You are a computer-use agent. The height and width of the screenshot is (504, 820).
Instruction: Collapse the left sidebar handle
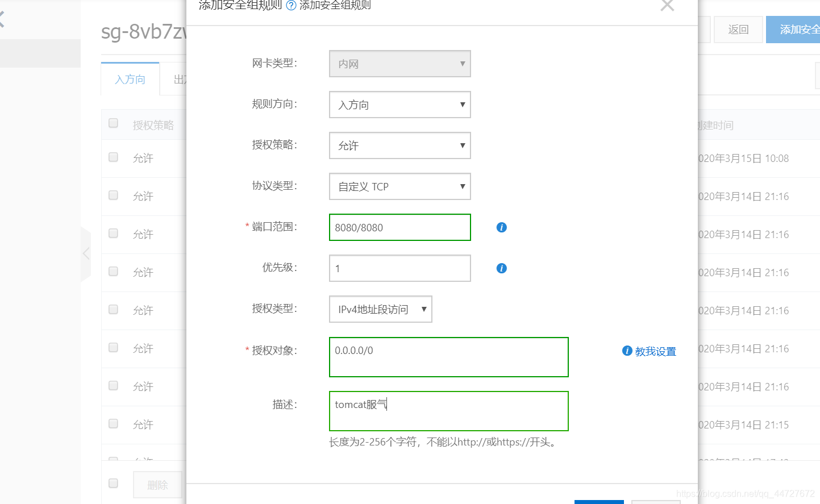coord(86,253)
